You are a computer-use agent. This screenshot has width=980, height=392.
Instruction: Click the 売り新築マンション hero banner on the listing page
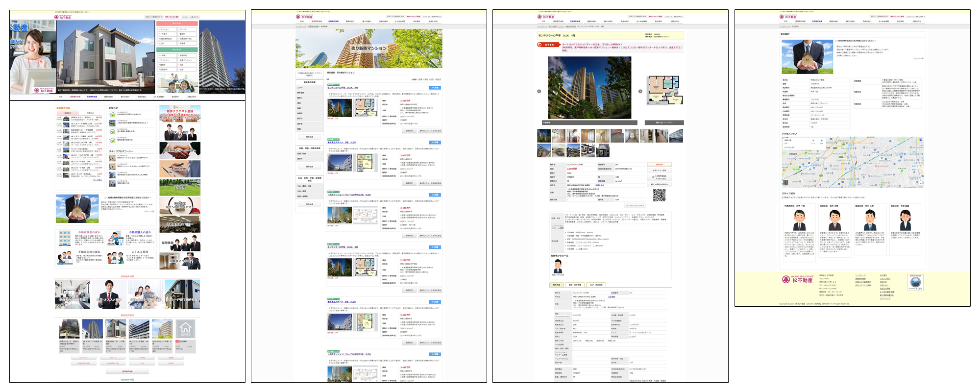pyautogui.click(x=368, y=48)
